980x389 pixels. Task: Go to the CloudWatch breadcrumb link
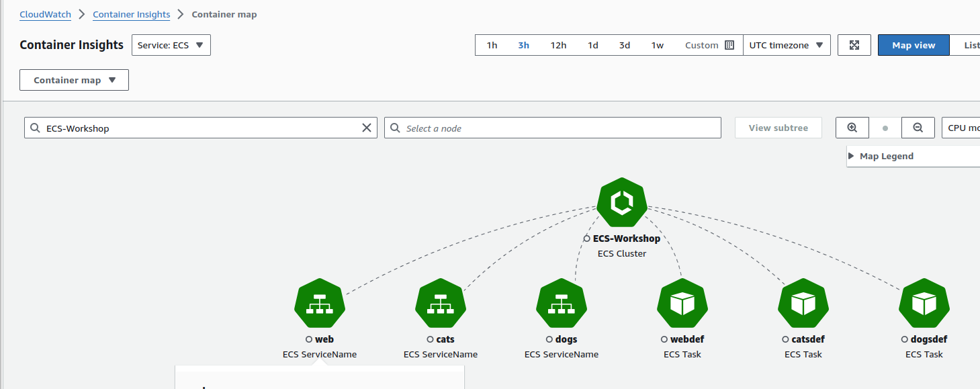[x=45, y=14]
